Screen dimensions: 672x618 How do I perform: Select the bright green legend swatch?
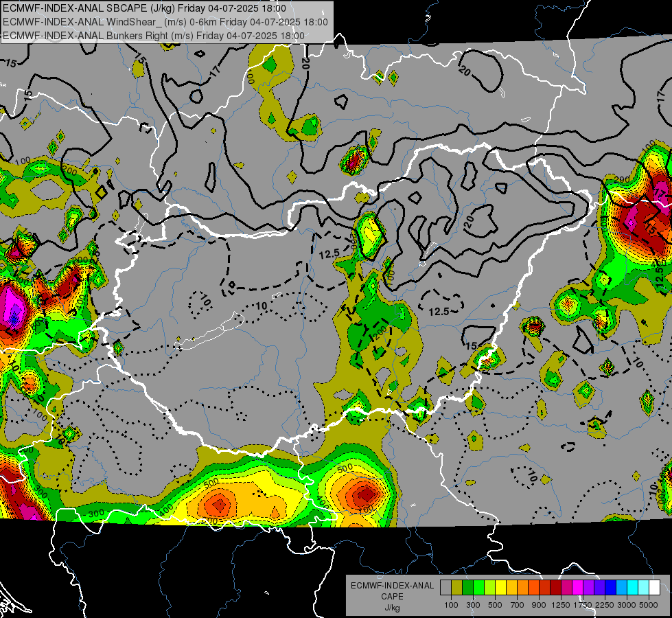(x=478, y=588)
